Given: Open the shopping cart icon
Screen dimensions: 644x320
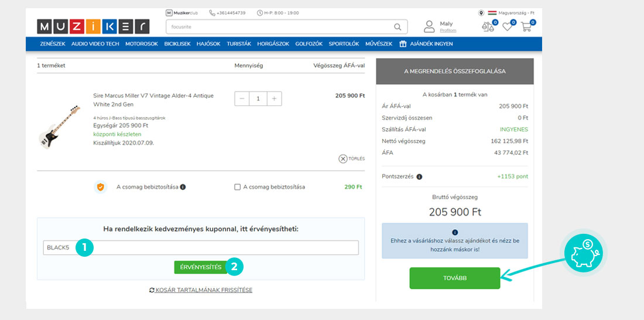Looking at the screenshot, I should (526, 27).
